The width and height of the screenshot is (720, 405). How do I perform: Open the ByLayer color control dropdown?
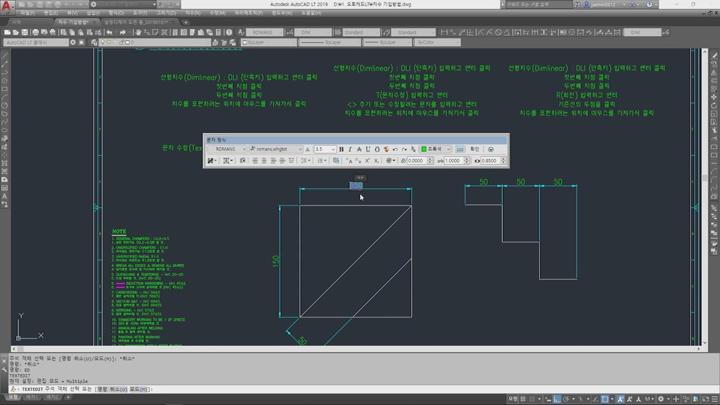click(270, 42)
